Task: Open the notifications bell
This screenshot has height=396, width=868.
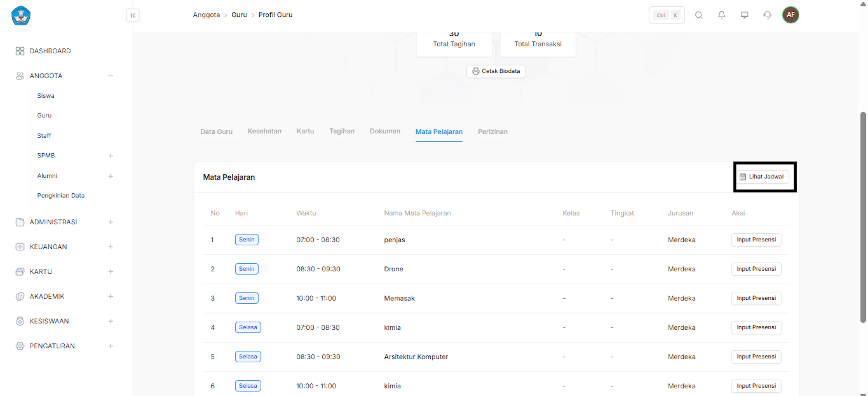Action: 722,15
